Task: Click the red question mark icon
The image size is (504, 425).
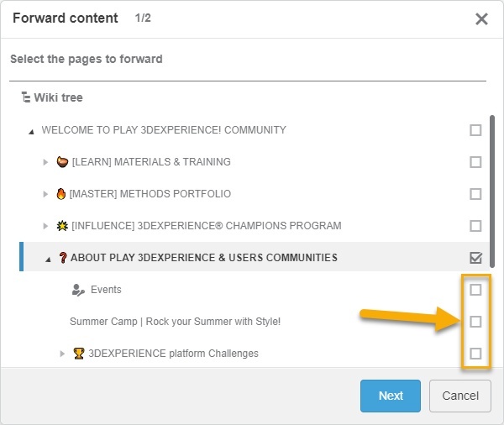Action: [62, 258]
